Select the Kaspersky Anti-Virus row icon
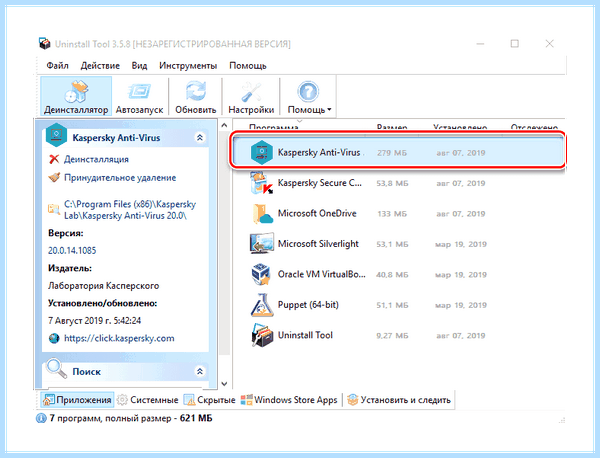This screenshot has width=600, height=458. coord(262,152)
